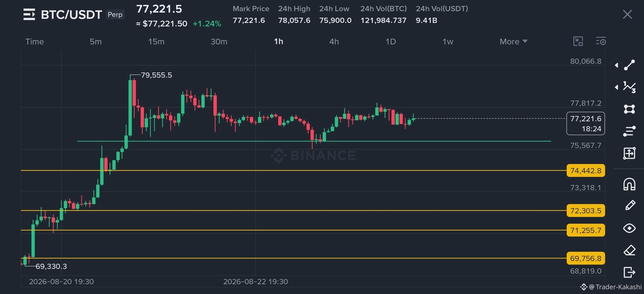The image size is (644, 294).
Task: Close the chart view
Action: click(627, 14)
